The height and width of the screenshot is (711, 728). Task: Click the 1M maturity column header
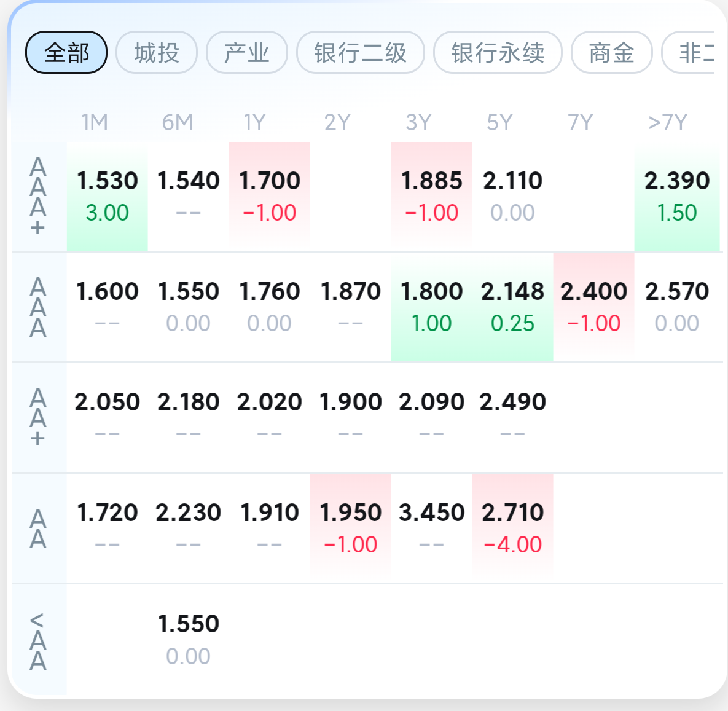click(95, 122)
